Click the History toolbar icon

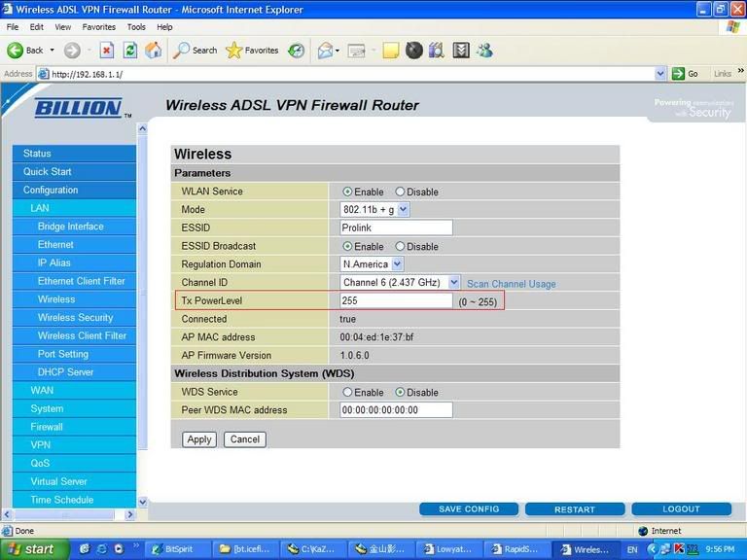click(297, 50)
